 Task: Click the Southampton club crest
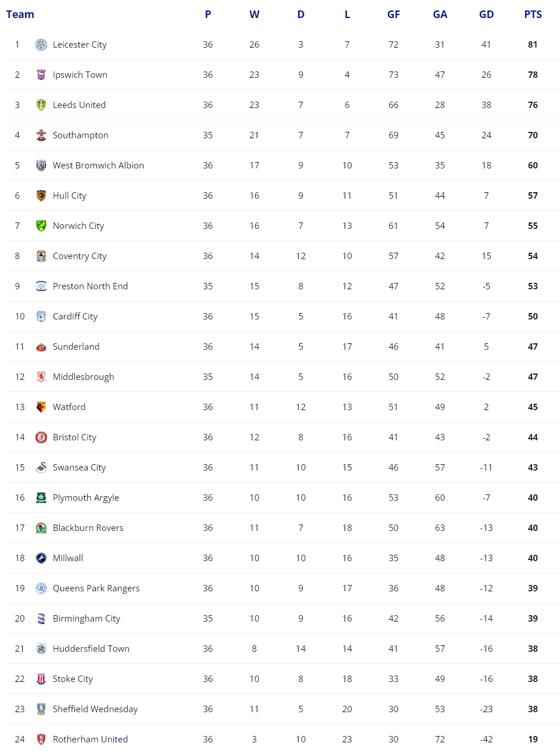tap(41, 135)
